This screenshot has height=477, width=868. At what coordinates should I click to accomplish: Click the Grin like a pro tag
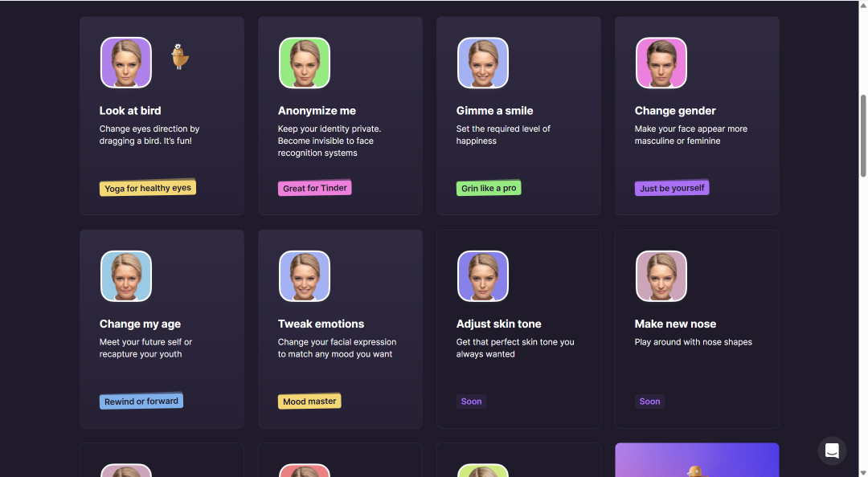coord(489,188)
